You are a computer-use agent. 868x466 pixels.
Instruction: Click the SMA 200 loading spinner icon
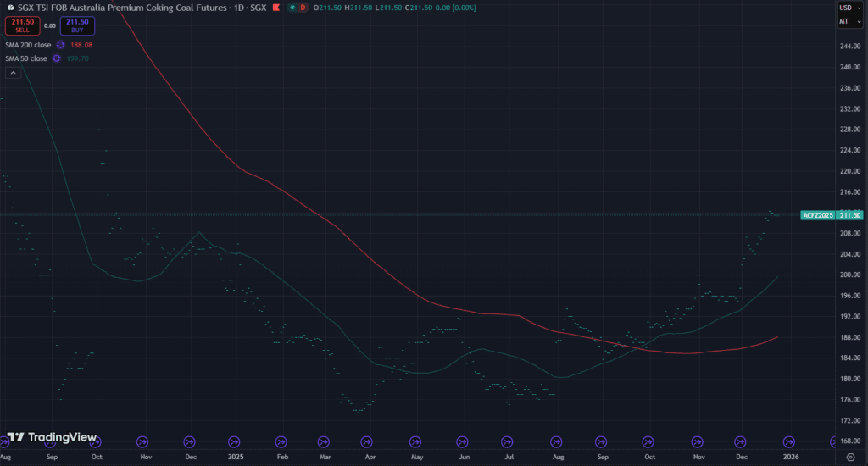60,44
